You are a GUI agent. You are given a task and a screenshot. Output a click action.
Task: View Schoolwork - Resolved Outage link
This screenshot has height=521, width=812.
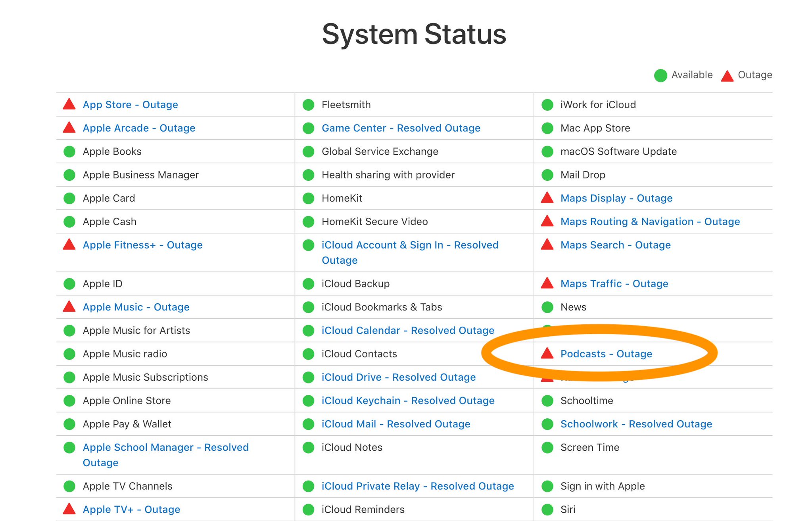point(636,424)
